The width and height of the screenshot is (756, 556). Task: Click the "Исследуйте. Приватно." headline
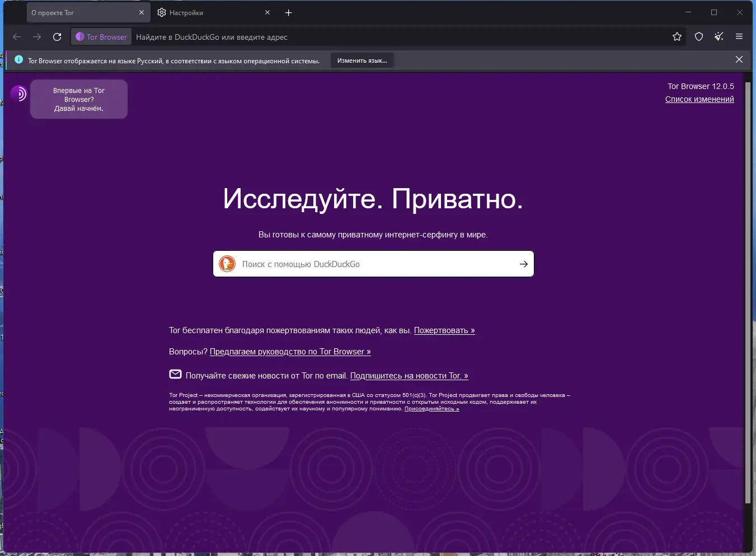point(373,198)
